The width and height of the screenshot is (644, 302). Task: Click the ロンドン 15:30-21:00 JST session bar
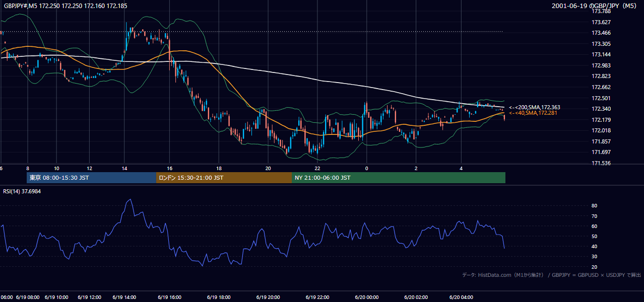coord(224,178)
